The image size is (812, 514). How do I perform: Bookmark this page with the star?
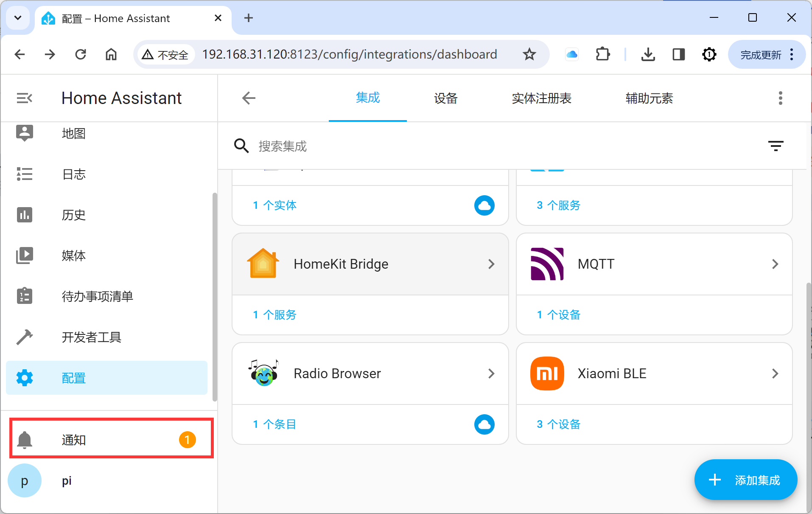coord(529,54)
